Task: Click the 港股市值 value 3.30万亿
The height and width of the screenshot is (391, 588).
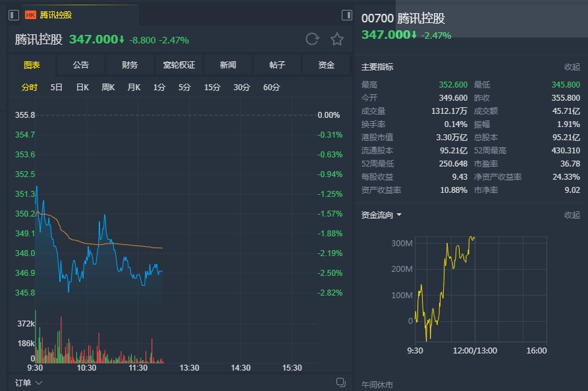Action: tap(452, 137)
